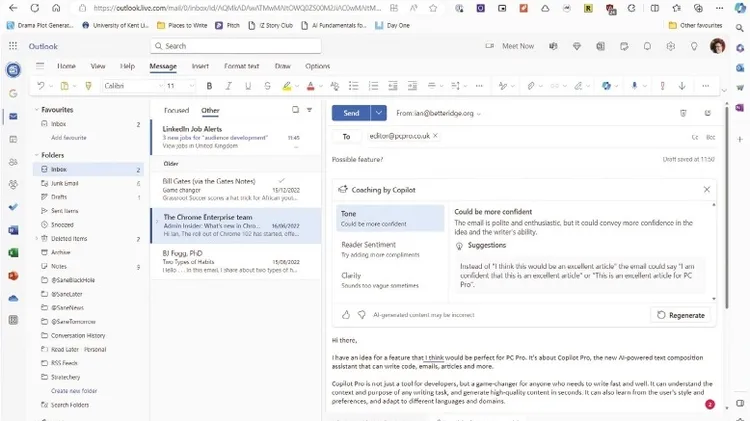Click the dictate microphone icon

point(634,86)
